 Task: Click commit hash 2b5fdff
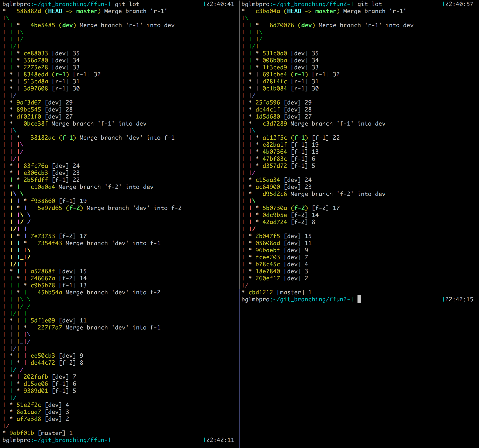[x=36, y=180]
